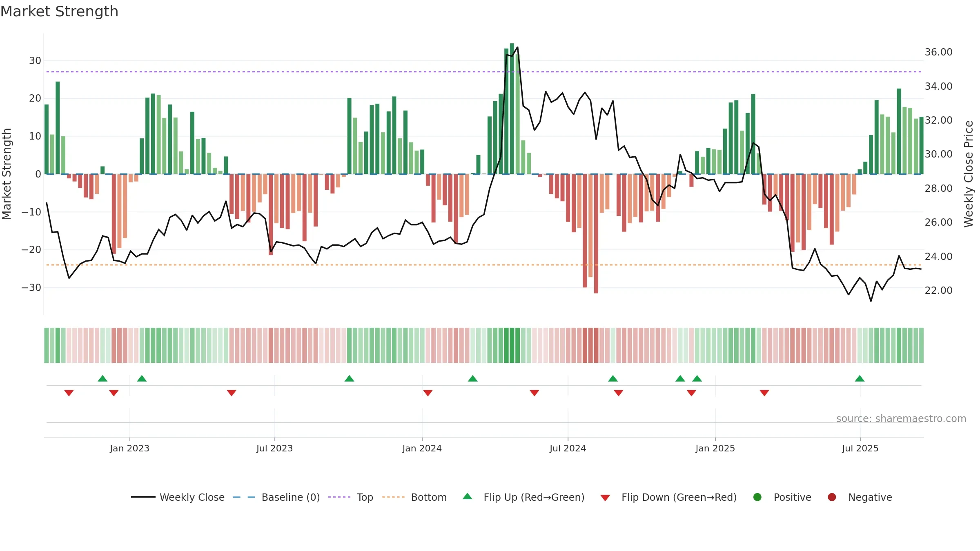Click the red down-triangle icon in legend
The image size is (980, 551).
(606, 498)
